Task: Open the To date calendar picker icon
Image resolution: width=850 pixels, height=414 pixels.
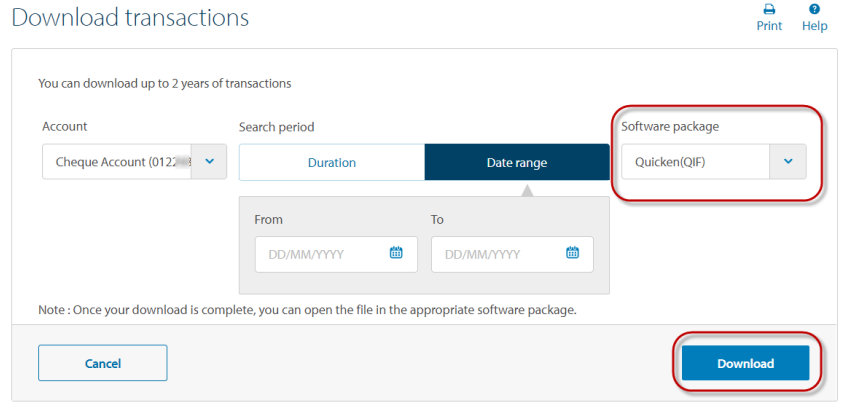Action: [x=572, y=253]
